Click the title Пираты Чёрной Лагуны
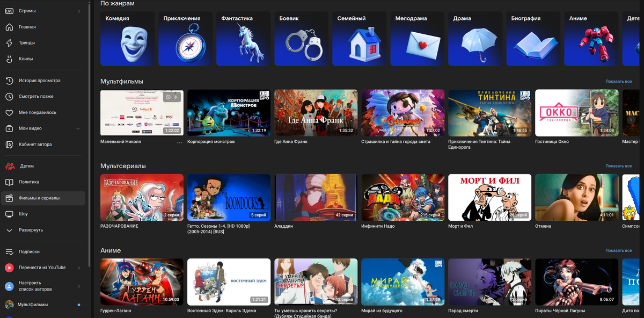The height and width of the screenshot is (318, 644). coord(560,310)
